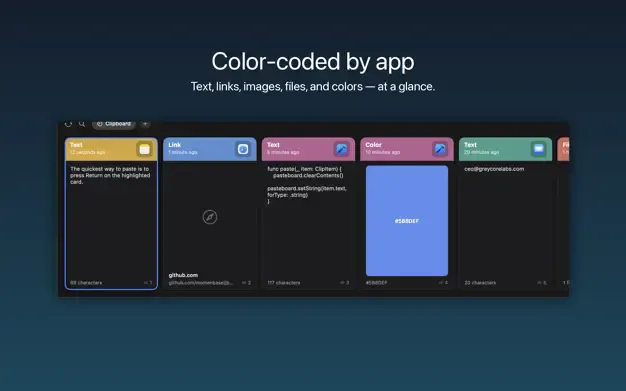The height and width of the screenshot is (391, 626).
Task: Click the Safari app icon on Link card
Action: click(243, 149)
